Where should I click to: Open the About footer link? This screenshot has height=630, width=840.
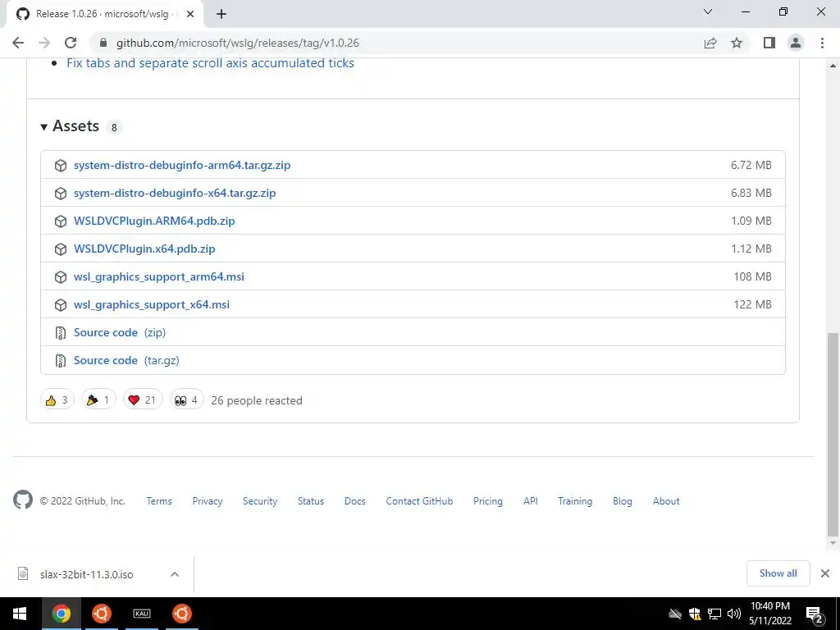(x=666, y=501)
